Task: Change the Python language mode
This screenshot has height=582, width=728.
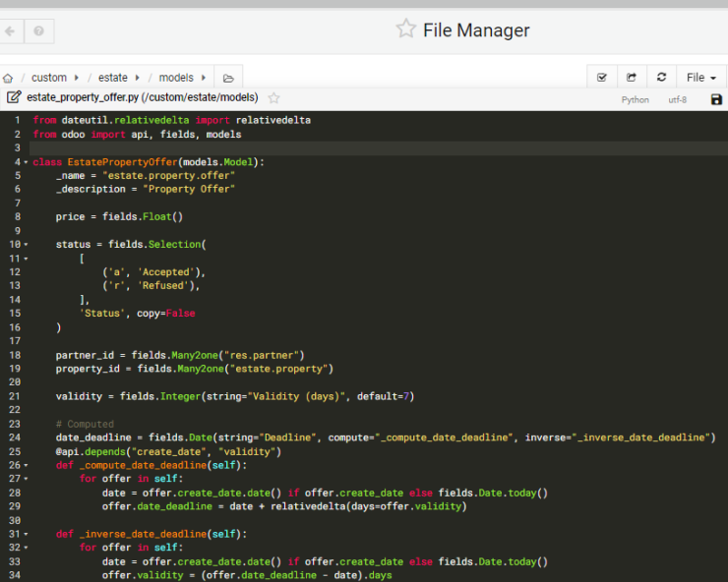Action: tap(636, 99)
